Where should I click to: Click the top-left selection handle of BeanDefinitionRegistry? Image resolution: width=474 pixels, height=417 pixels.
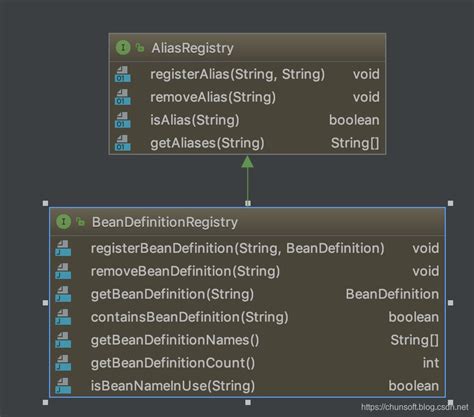[x=46, y=203]
